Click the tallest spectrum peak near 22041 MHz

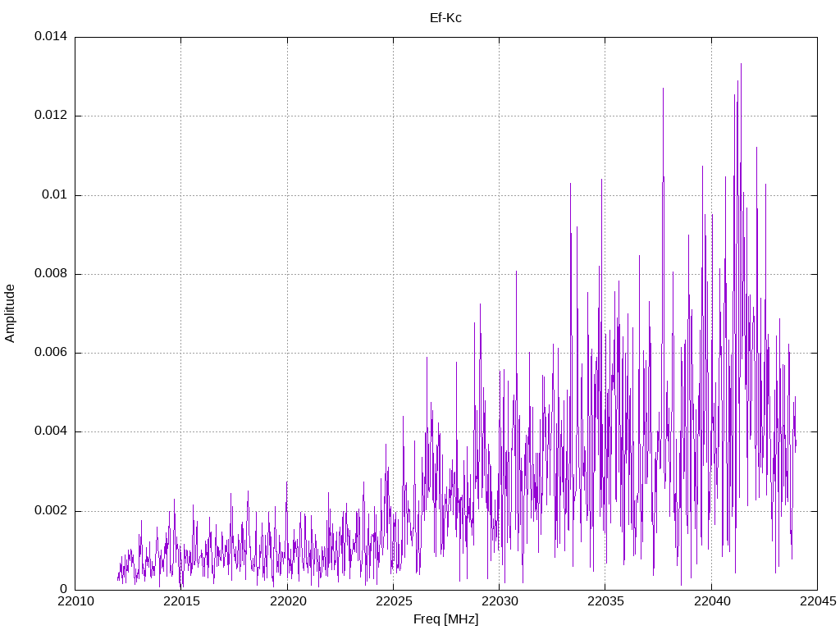[x=741, y=64]
